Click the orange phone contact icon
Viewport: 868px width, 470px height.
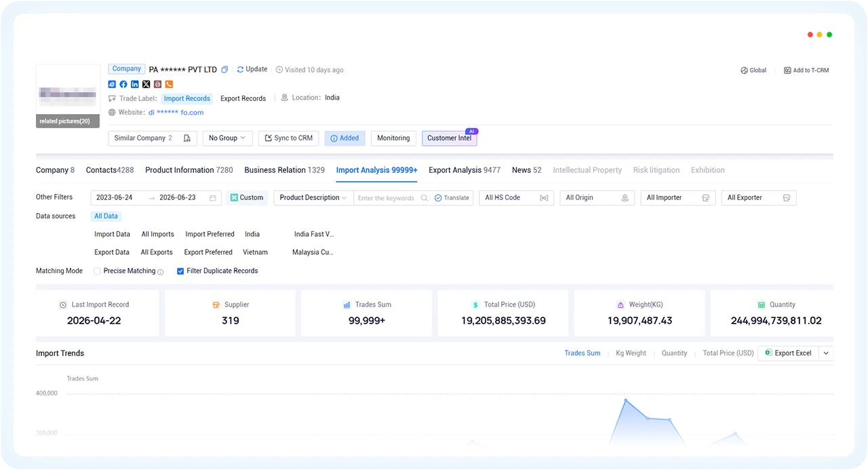click(x=169, y=84)
